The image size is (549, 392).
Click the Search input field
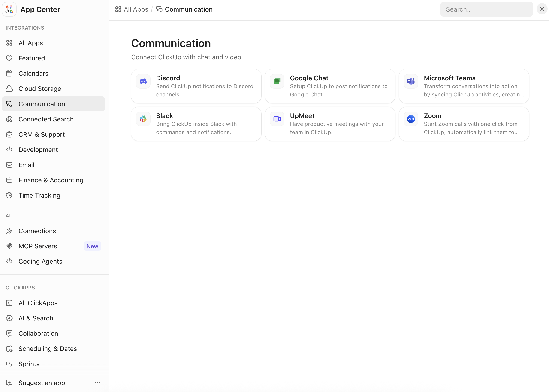pyautogui.click(x=486, y=9)
